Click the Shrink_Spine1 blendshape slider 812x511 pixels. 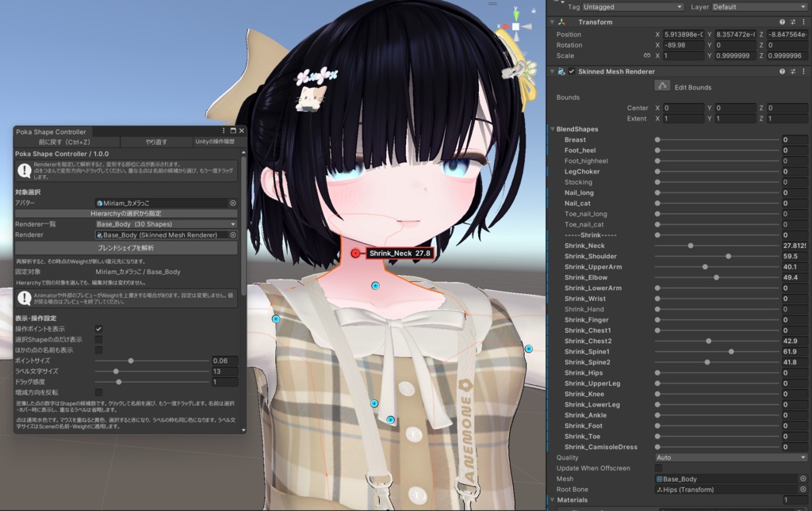717,352
